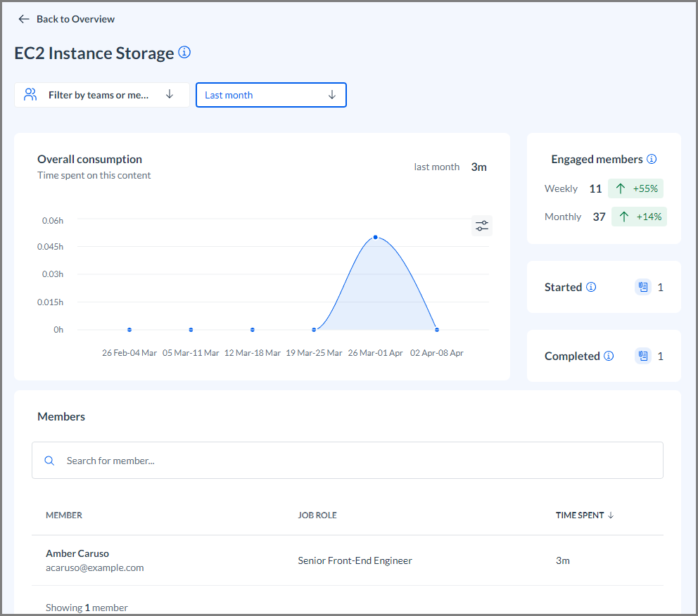
Task: Select the 26 Feb-04 Mar chart data point
Action: 129,330
